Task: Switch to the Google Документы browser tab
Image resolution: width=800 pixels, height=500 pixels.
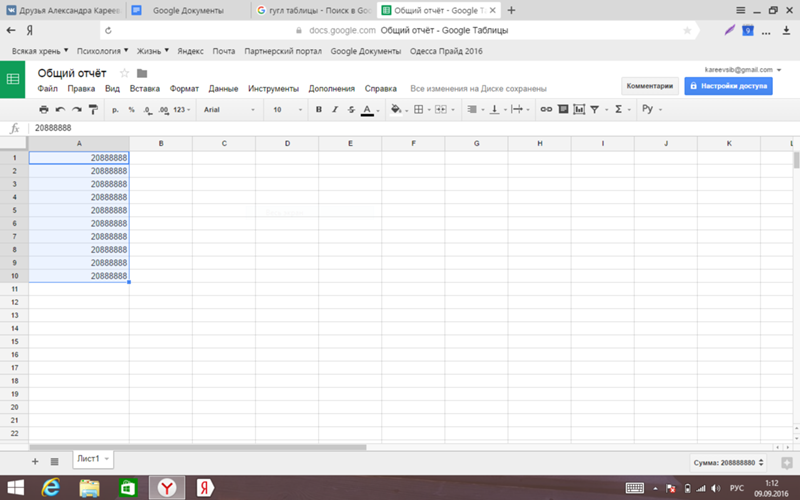Action: [x=188, y=10]
